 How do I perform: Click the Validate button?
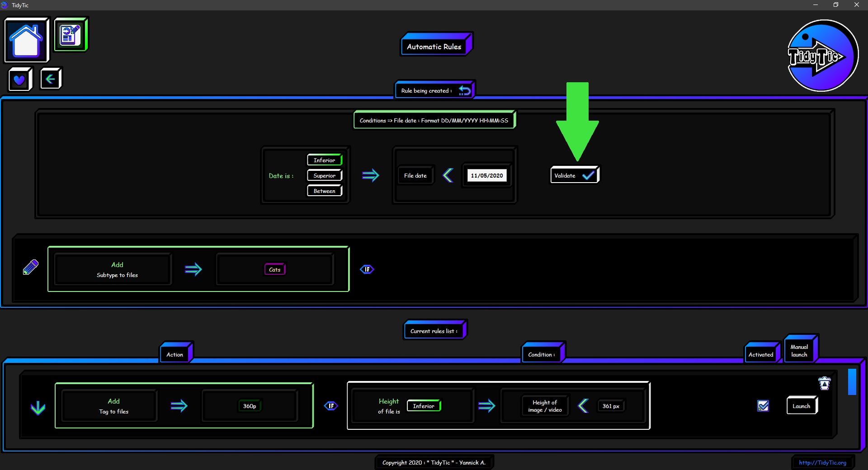coord(574,175)
